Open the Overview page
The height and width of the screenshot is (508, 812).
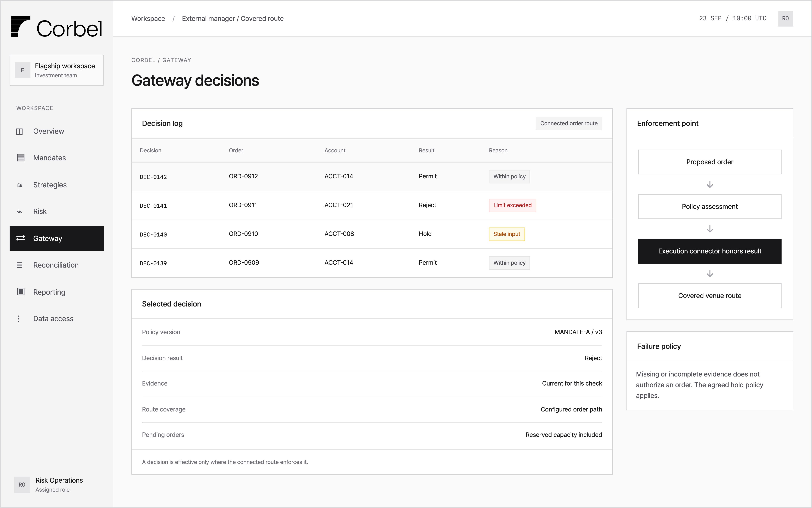pyautogui.click(x=56, y=131)
